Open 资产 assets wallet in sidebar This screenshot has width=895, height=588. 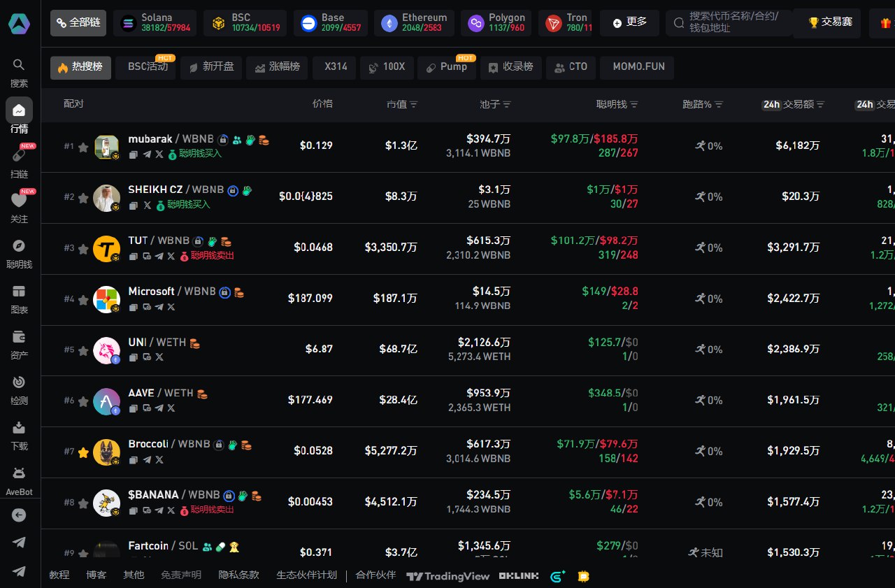pyautogui.click(x=19, y=344)
